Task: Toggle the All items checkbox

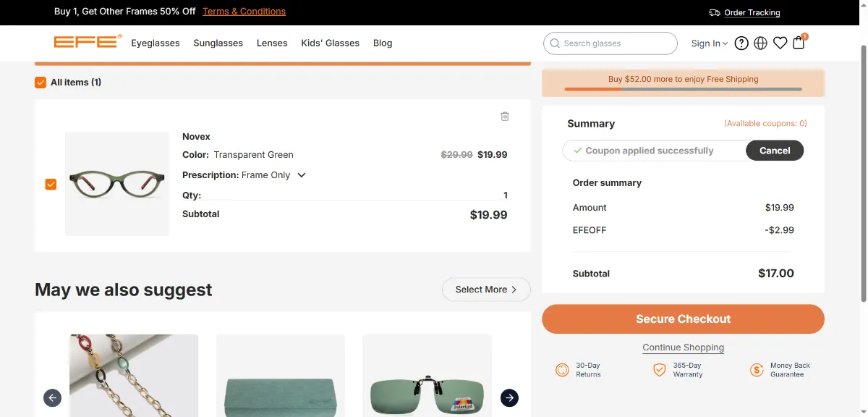Action: click(41, 83)
